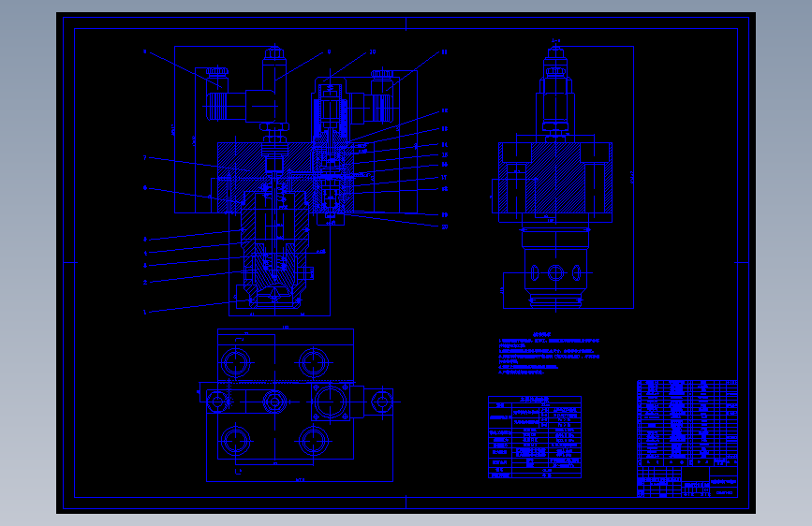The height and width of the screenshot is (526, 812).
Task: Select part balloon number 10
Action: point(373,52)
